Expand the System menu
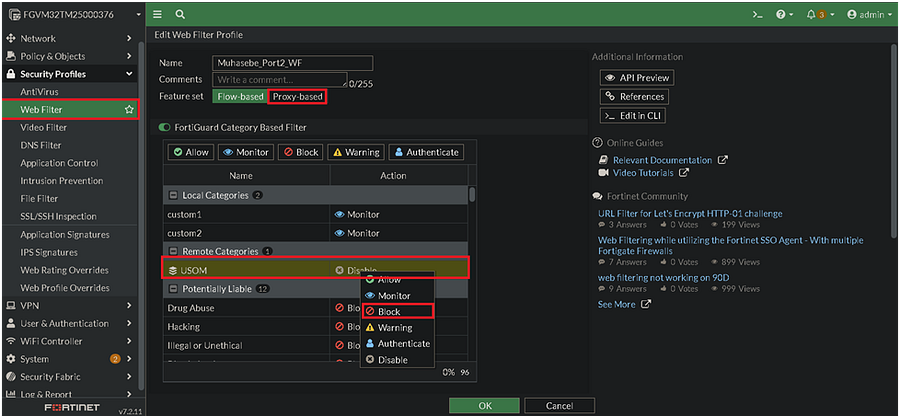Viewport: 900px width, 418px height. tap(69, 359)
